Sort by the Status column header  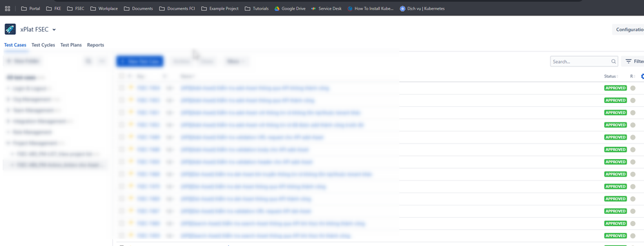(x=610, y=76)
